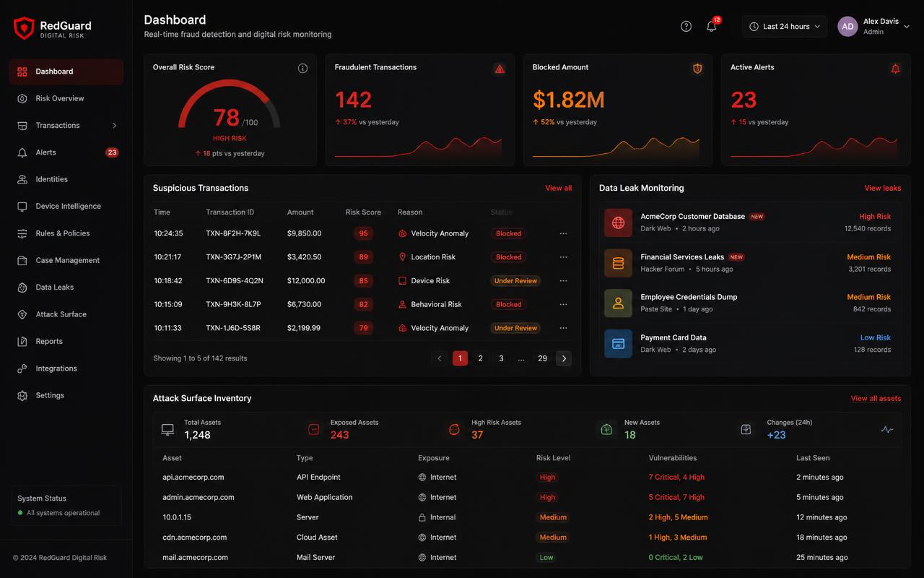The height and width of the screenshot is (578, 924).
Task: Click the New Assets icon
Action: point(606,429)
